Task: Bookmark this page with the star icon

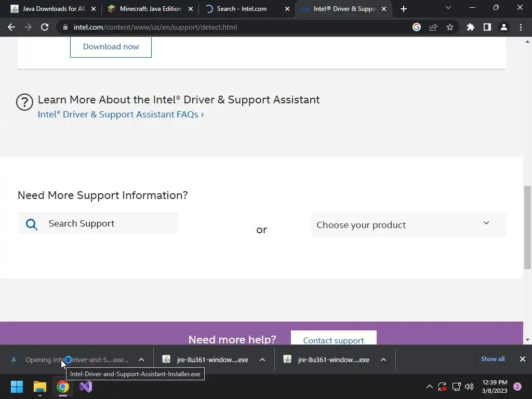Action: point(450,27)
